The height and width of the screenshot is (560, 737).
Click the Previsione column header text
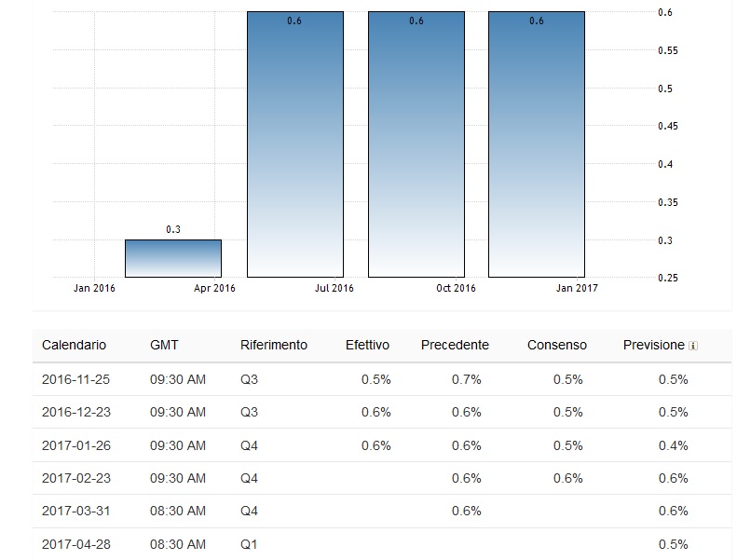click(x=653, y=345)
